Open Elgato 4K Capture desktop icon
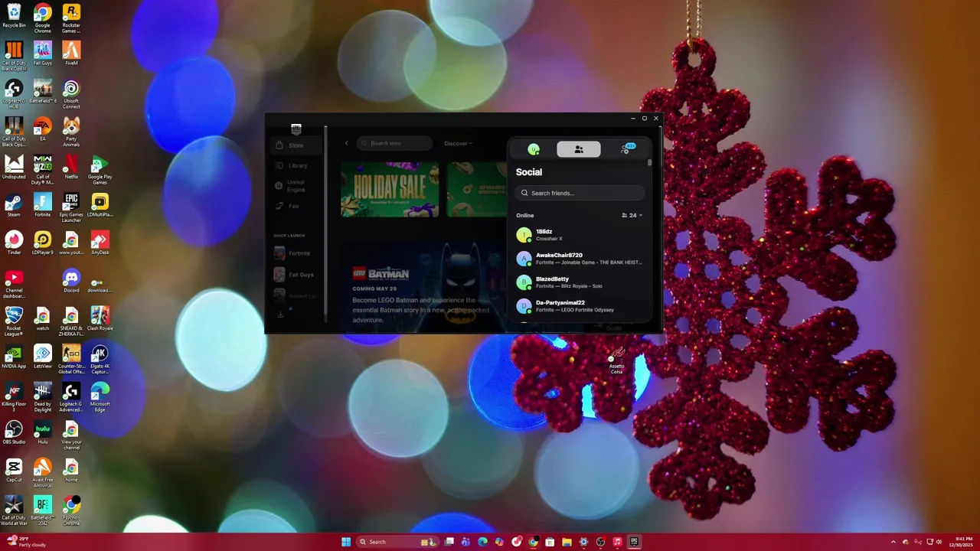The width and height of the screenshot is (980, 551). pyautogui.click(x=100, y=359)
